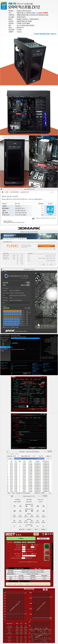
Task: Run the CPU test in Cinebench
Action: click(x=28, y=285)
